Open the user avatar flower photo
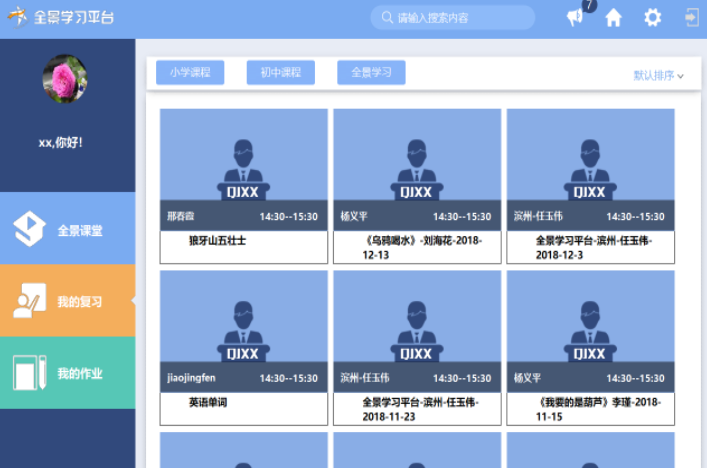 coord(65,79)
